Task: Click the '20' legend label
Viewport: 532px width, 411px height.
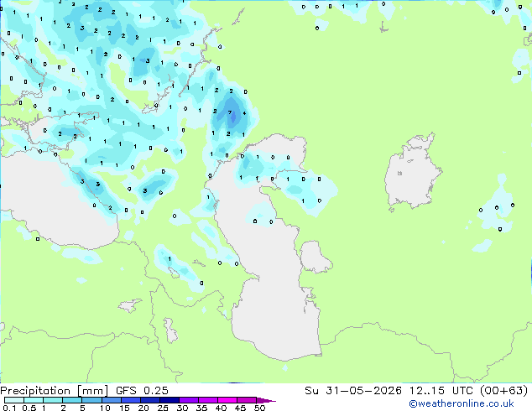Action: [x=143, y=408]
